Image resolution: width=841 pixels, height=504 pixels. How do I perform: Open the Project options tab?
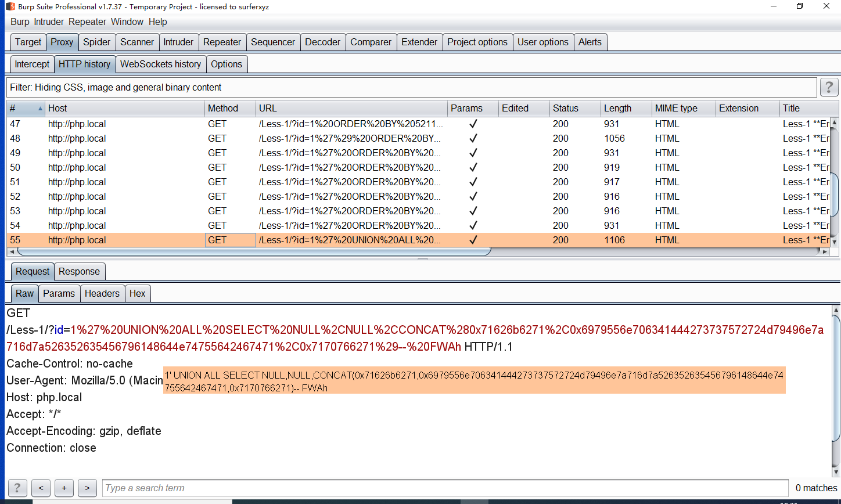[x=477, y=42]
